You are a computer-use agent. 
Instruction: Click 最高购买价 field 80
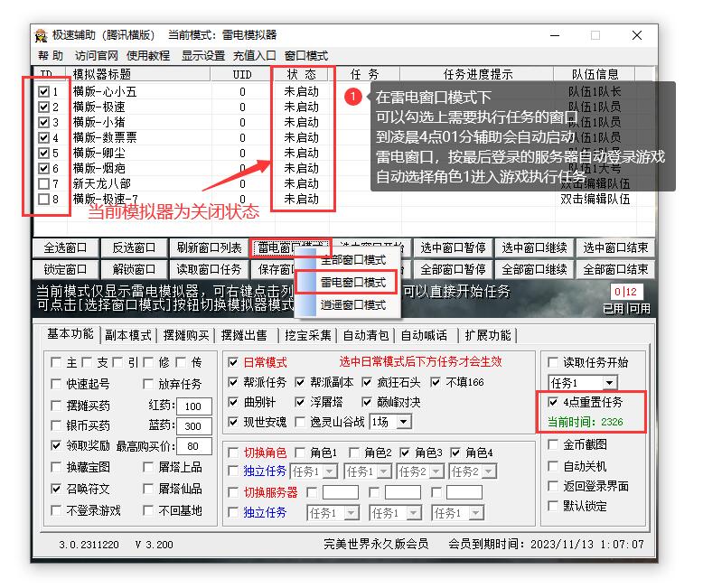(193, 446)
